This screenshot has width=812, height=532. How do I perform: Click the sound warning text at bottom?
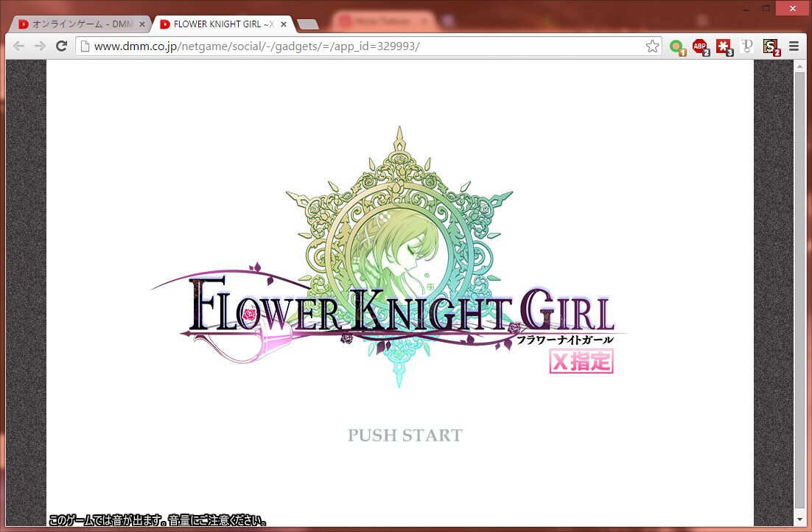[x=158, y=519]
